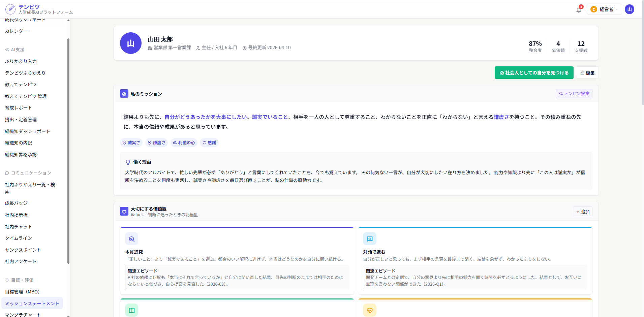Click the 追加 button for values
Viewport: 644px width, 317px height.
pyautogui.click(x=583, y=212)
